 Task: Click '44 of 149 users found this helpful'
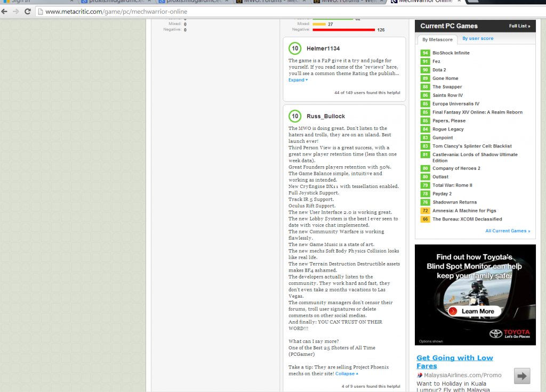(x=367, y=93)
